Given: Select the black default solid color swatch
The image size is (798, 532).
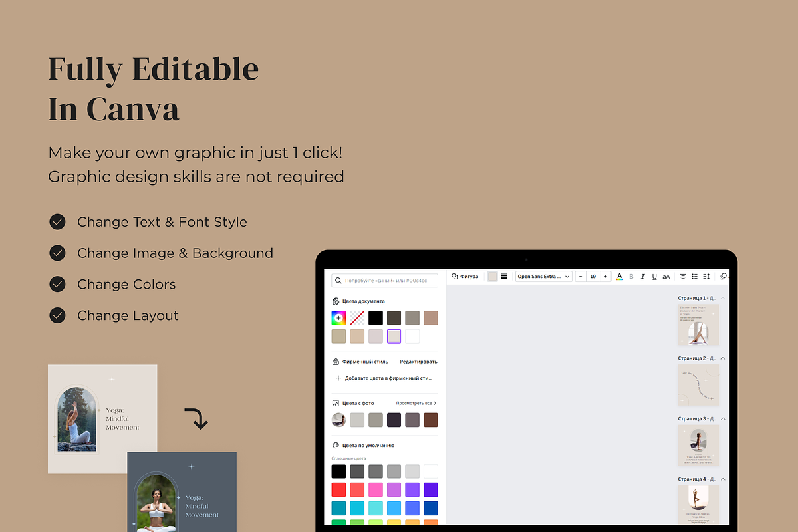Looking at the screenshot, I should (x=338, y=471).
